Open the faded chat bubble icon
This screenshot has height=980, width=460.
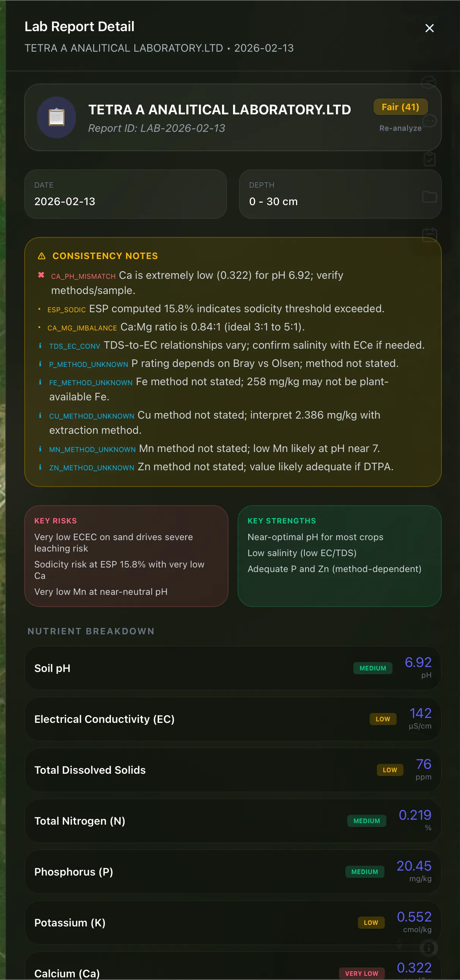click(x=430, y=121)
